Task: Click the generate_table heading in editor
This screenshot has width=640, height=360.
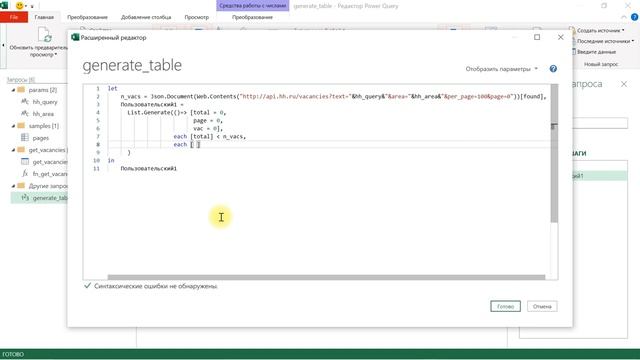Action: coord(132,65)
